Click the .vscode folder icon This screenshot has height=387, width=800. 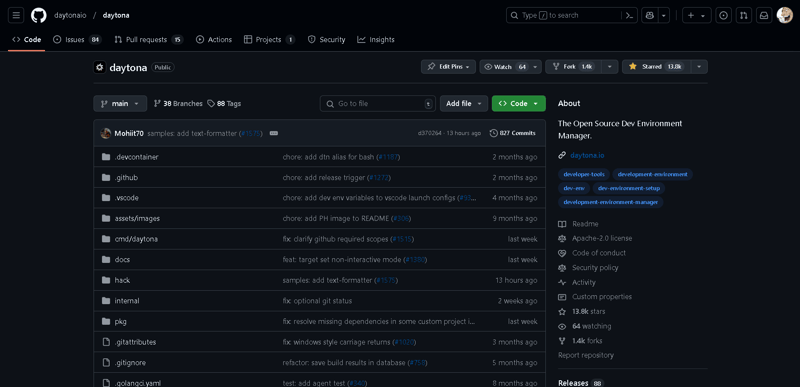point(106,198)
